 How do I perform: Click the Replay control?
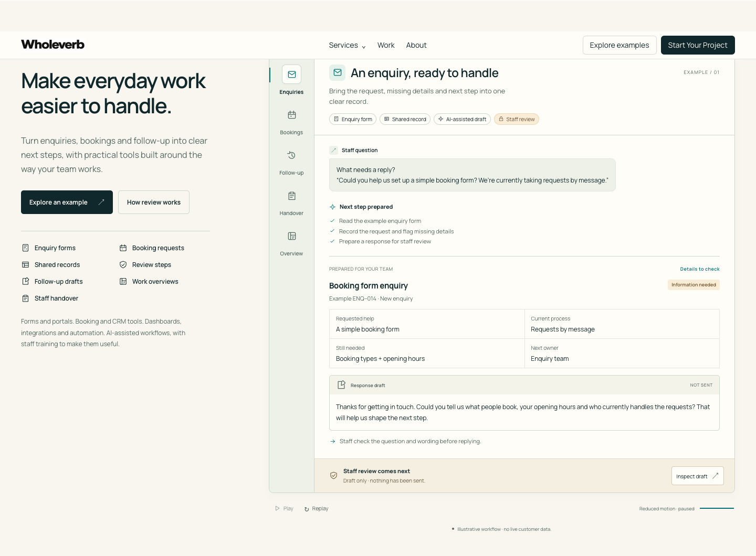[316, 508]
